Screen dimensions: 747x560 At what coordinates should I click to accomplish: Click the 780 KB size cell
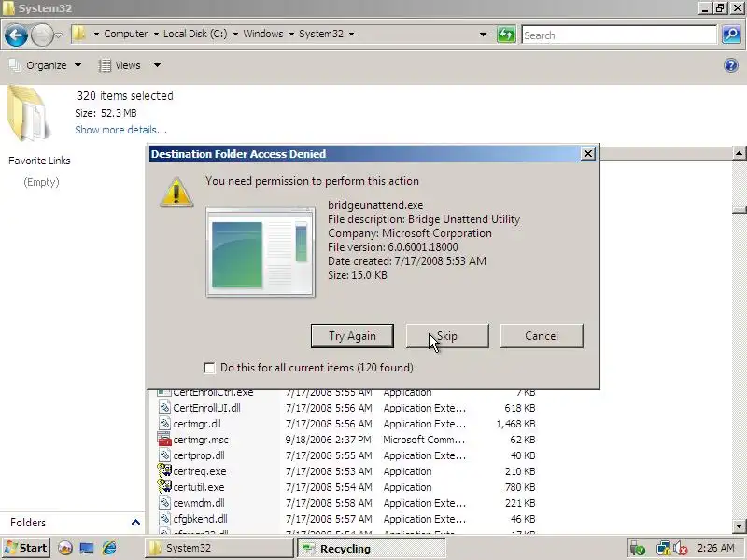point(520,487)
